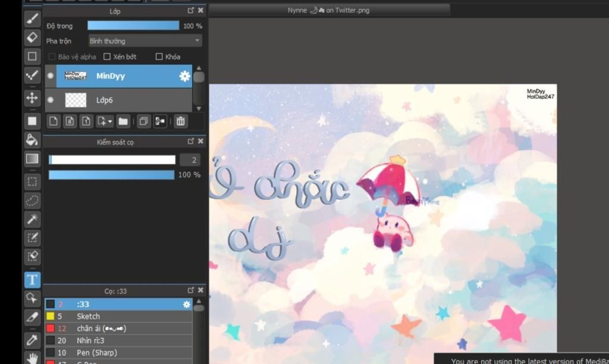Create a new layer folder
609x364 pixels.
pos(123,121)
